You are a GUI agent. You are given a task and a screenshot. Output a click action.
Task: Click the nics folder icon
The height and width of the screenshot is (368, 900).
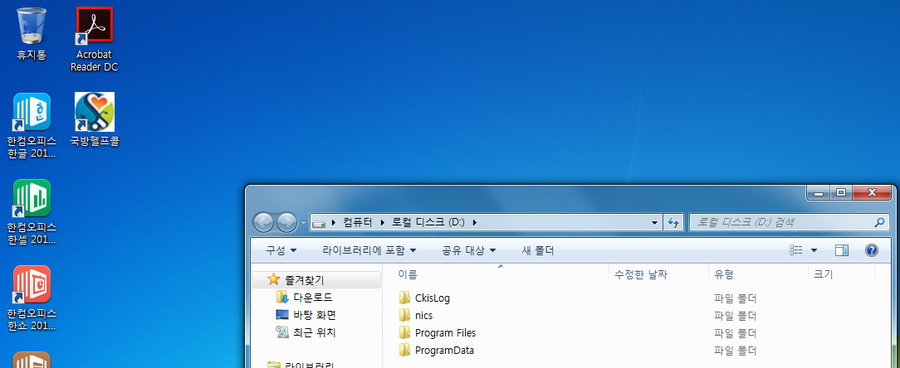coord(405,315)
